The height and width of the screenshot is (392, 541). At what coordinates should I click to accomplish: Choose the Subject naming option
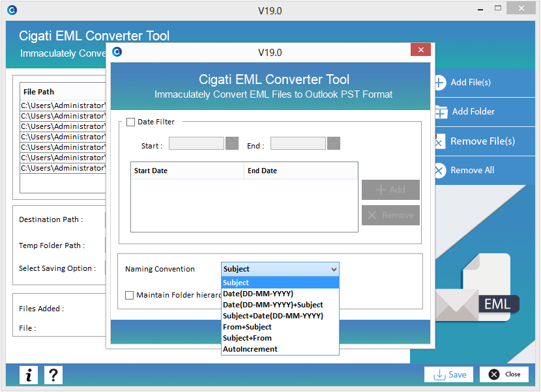click(x=280, y=283)
